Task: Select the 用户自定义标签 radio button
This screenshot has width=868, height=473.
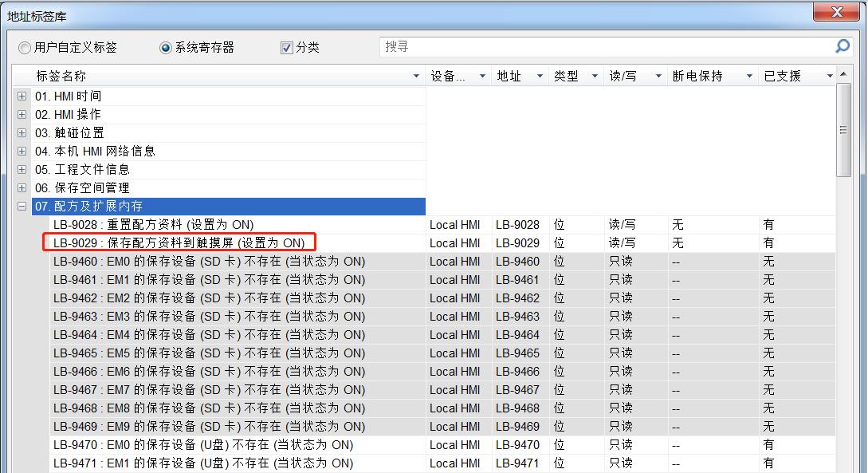Action: point(25,48)
